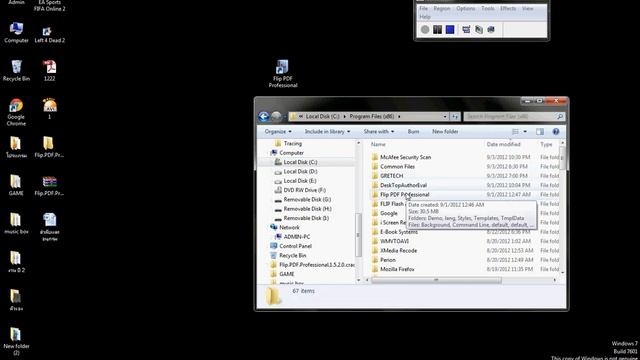Open the address bar history dropdown arrow
640x360 pixels.
click(445, 117)
